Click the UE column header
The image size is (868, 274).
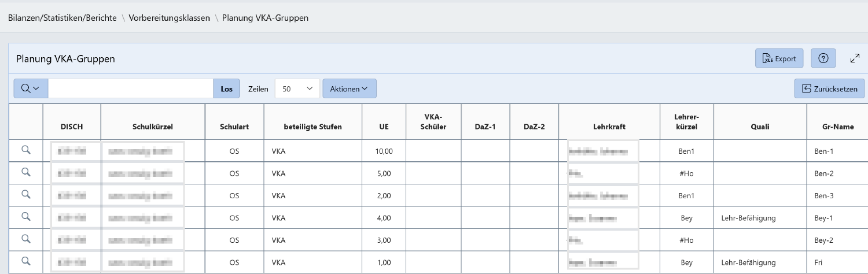click(384, 127)
